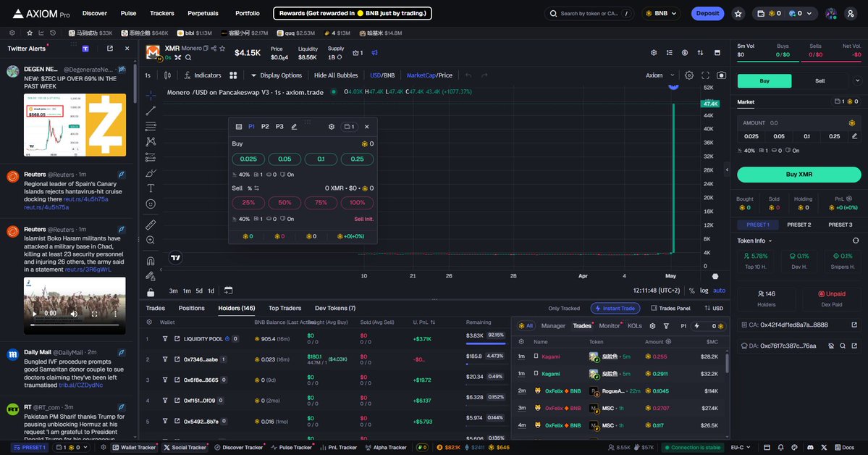Click the AMOUNT input field

(x=799, y=123)
